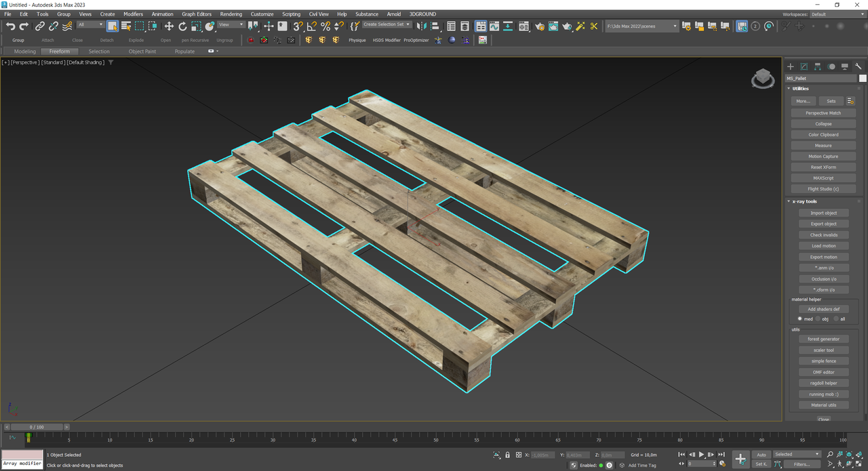868x471 pixels.
Task: Click the Export object button
Action: (823, 224)
